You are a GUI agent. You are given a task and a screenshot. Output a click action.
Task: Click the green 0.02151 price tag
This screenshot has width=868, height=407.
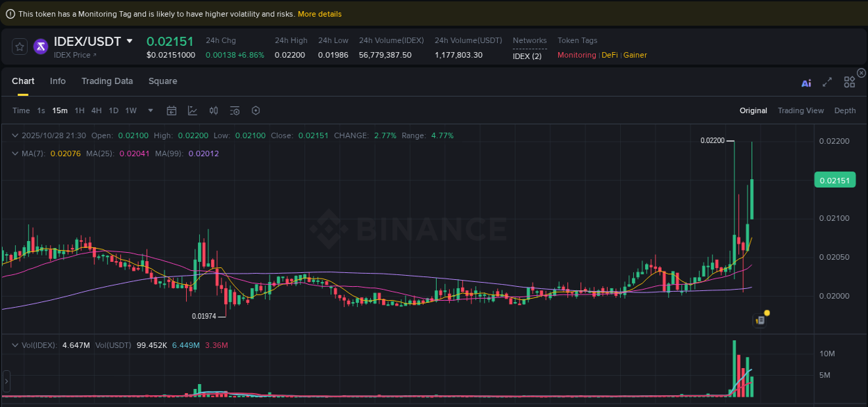tap(835, 179)
